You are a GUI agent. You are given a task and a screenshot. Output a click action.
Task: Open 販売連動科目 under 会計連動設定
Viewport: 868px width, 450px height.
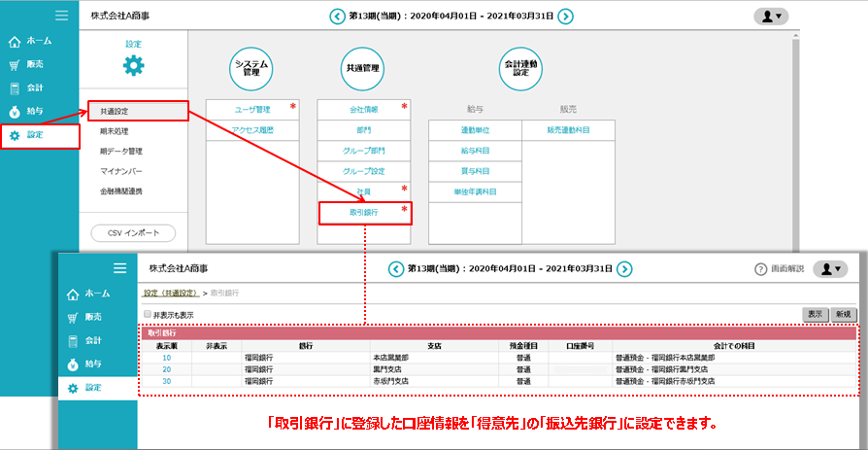tap(568, 130)
